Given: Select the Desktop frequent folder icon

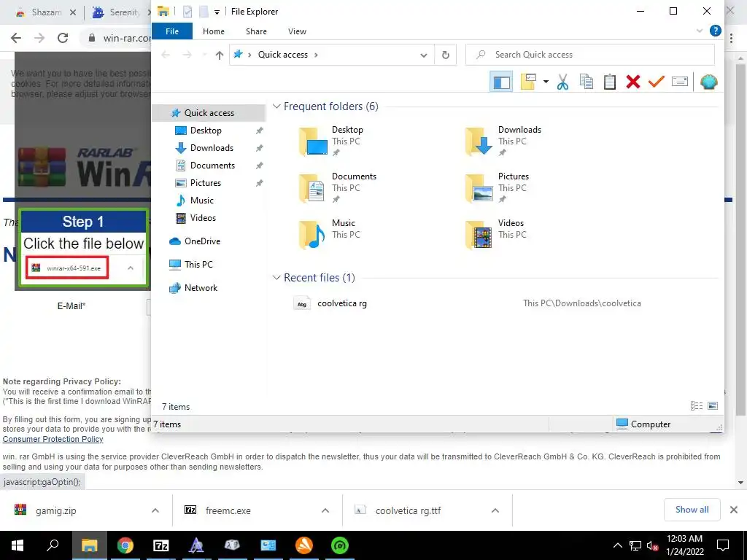Looking at the screenshot, I should coord(314,141).
